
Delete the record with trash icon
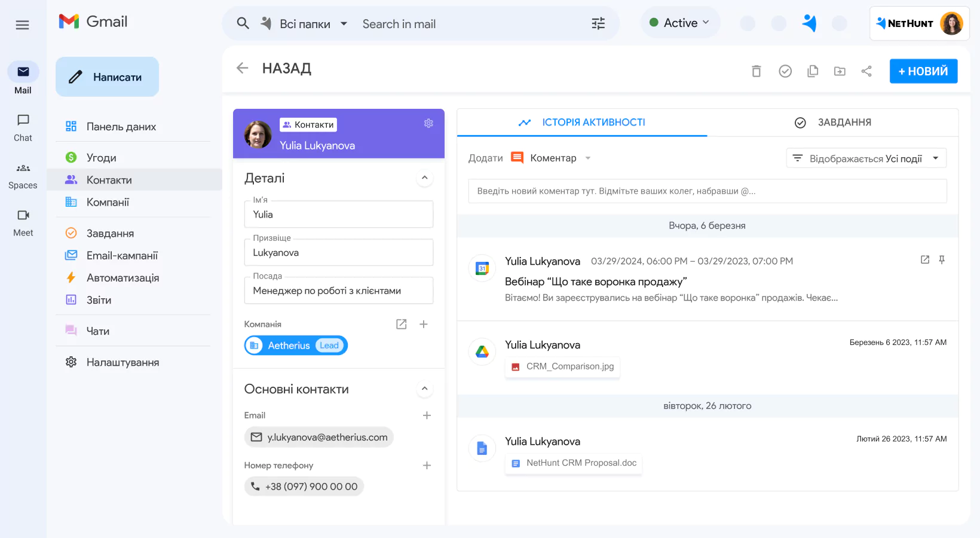[756, 71]
